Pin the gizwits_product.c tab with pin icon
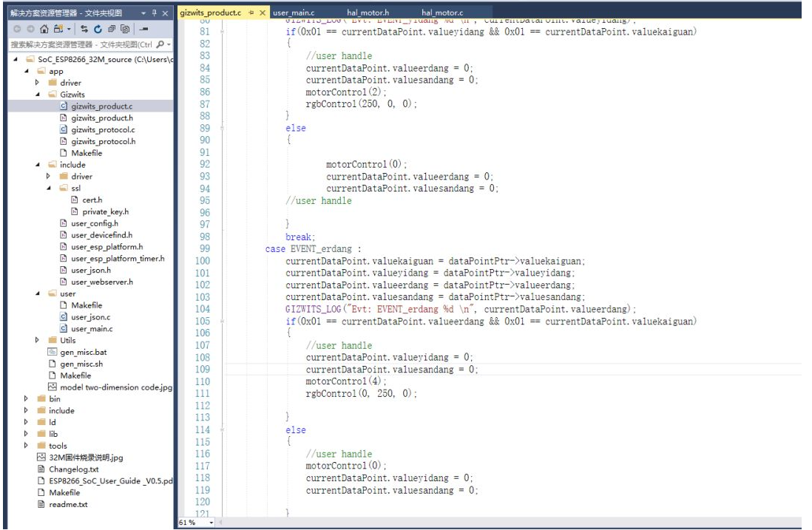 click(251, 13)
